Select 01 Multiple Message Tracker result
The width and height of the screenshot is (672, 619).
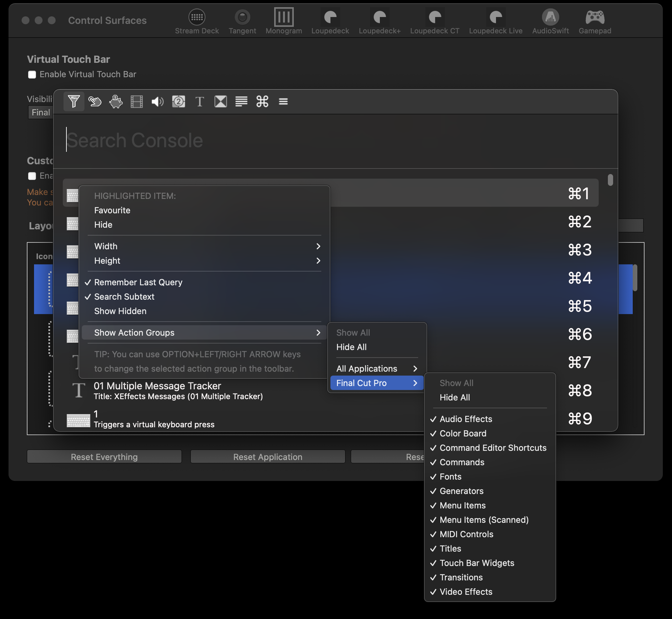[330, 391]
